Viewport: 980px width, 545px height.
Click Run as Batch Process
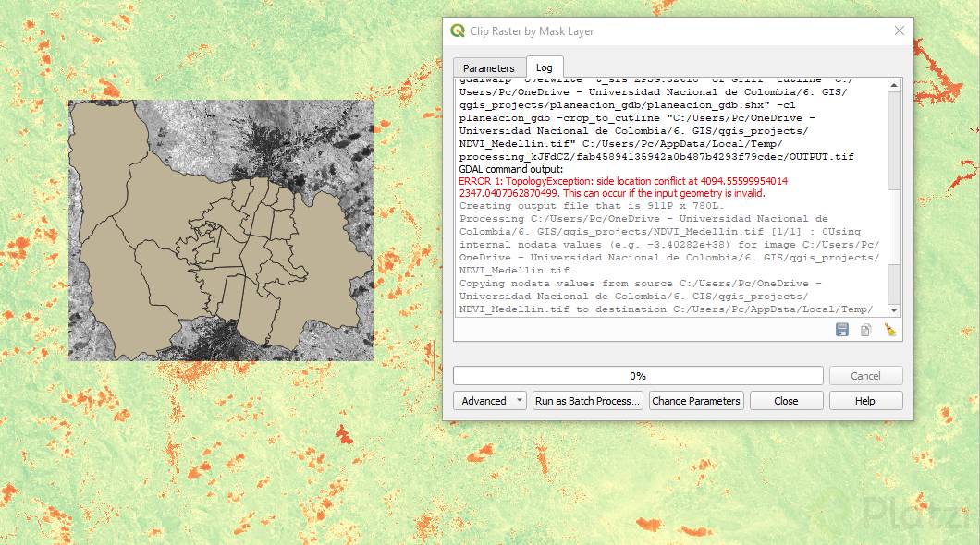587,400
